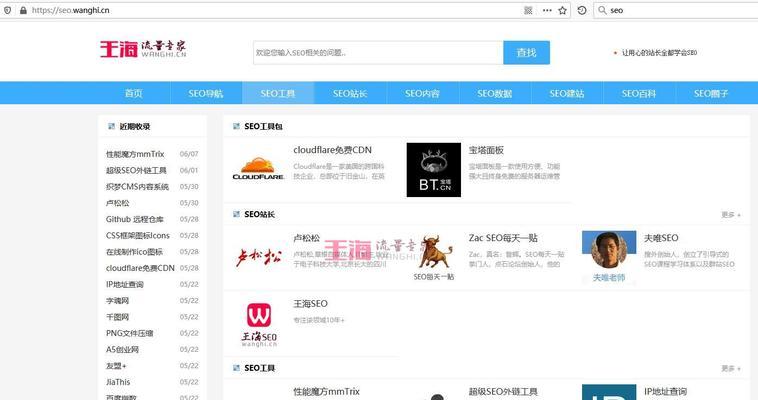
Task: Open the 卢松松 logo image
Action: [x=259, y=257]
